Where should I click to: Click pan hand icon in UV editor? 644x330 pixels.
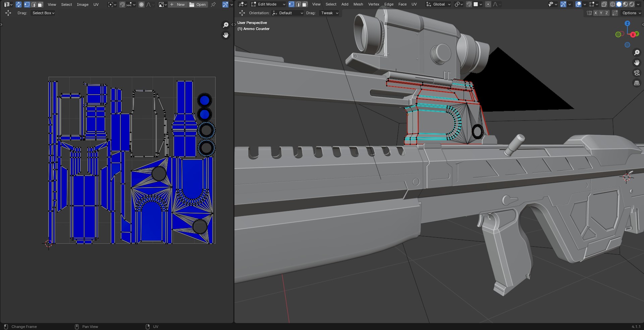click(226, 35)
